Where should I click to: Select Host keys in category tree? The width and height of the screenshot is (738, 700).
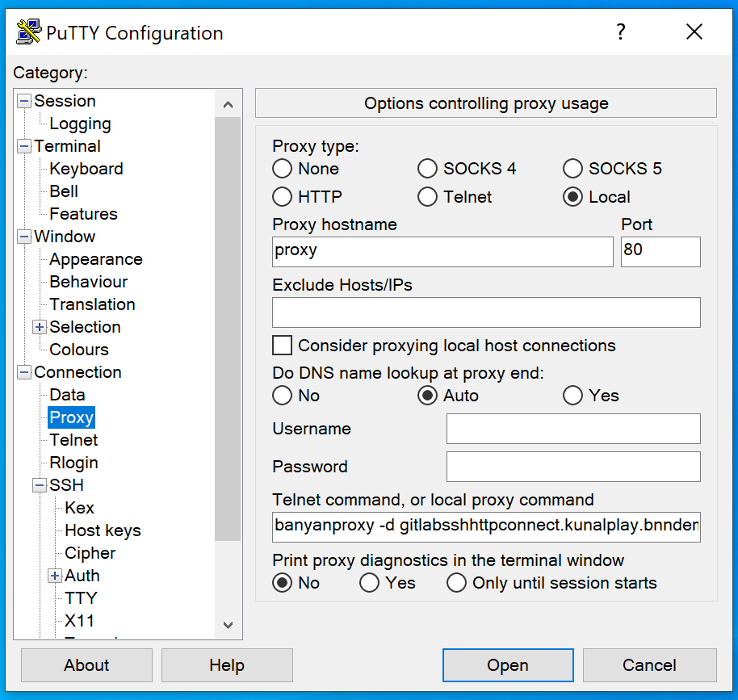click(x=103, y=530)
